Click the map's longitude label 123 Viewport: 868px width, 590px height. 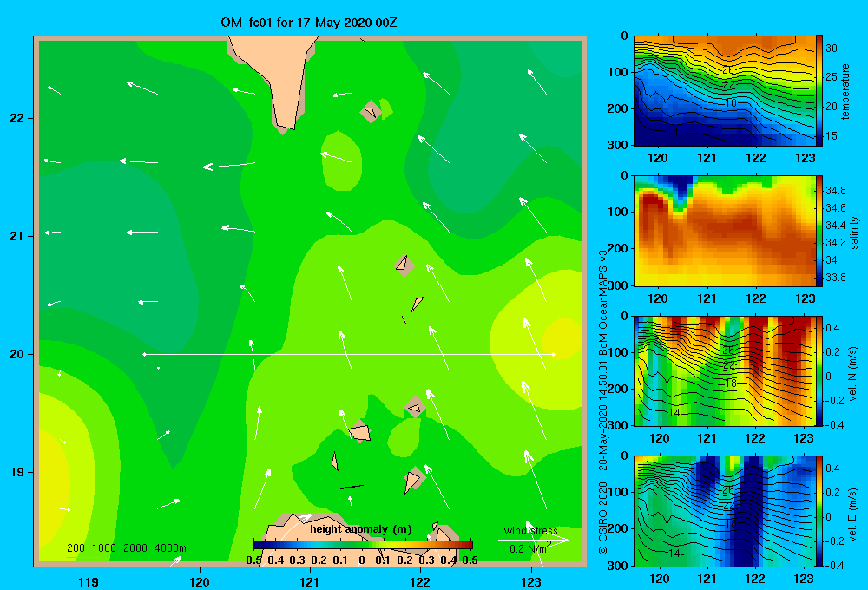point(531,581)
